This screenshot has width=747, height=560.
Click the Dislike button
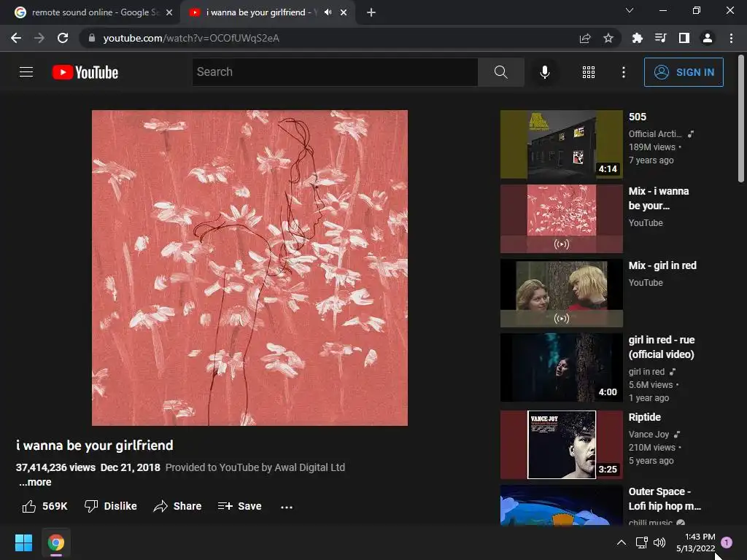[111, 506]
